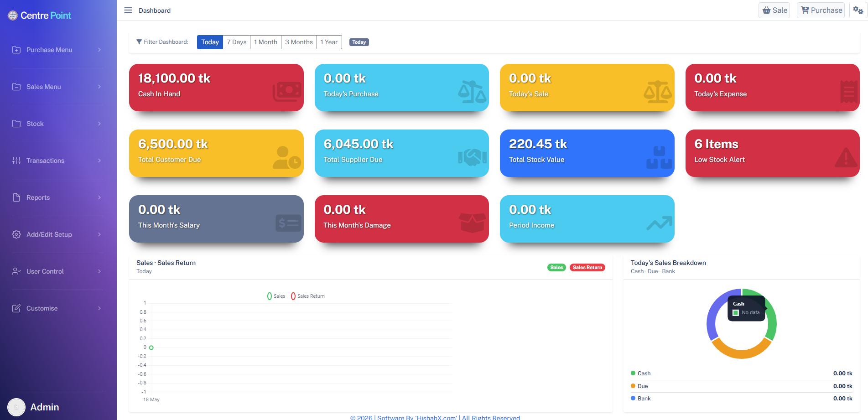Click the dollar card icon on This Month's Salary
The width and height of the screenshot is (868, 420).
pos(288,223)
